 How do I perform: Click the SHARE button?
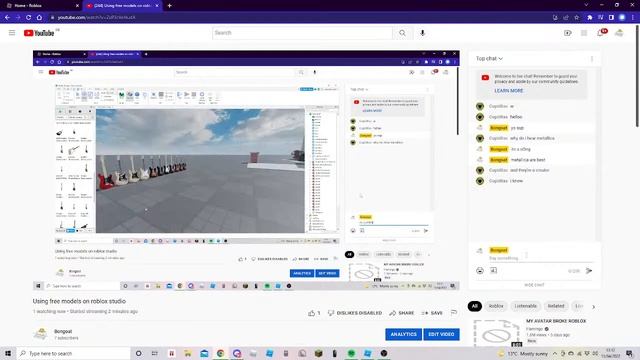[x=402, y=313]
